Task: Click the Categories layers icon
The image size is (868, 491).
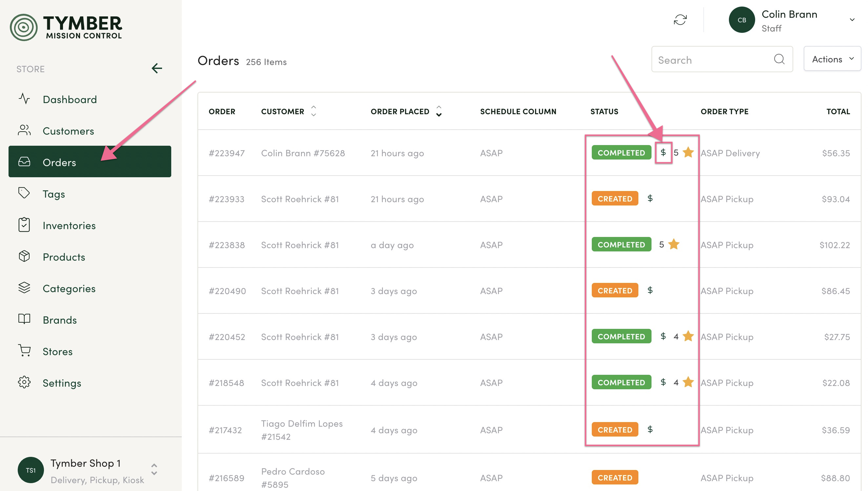Action: coord(24,288)
